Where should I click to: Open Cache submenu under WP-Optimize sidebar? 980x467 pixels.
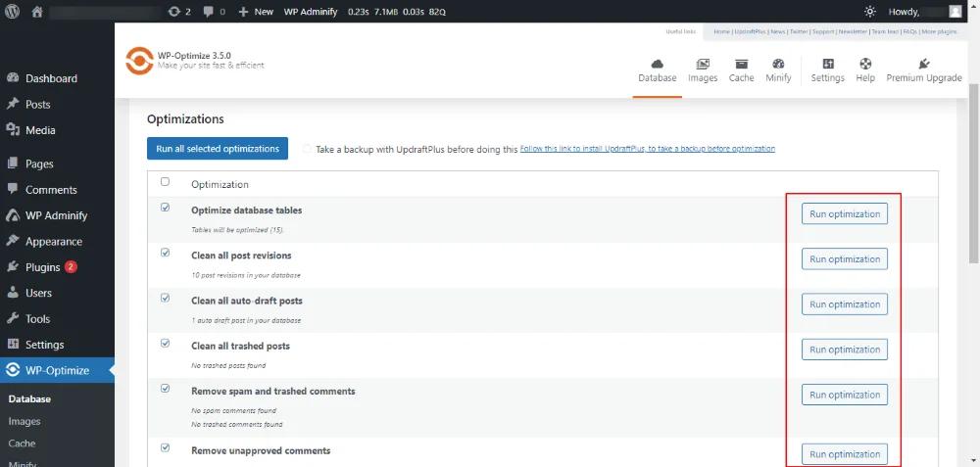tap(22, 444)
